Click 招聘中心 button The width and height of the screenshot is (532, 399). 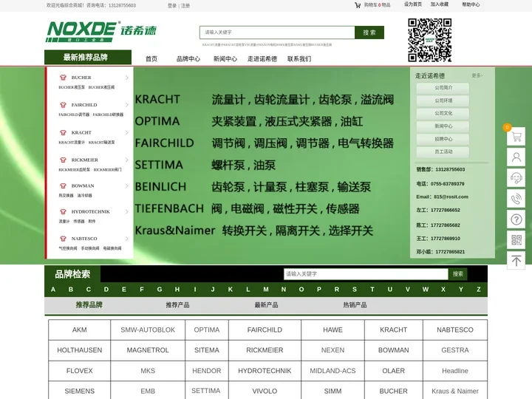pyautogui.click(x=443, y=139)
